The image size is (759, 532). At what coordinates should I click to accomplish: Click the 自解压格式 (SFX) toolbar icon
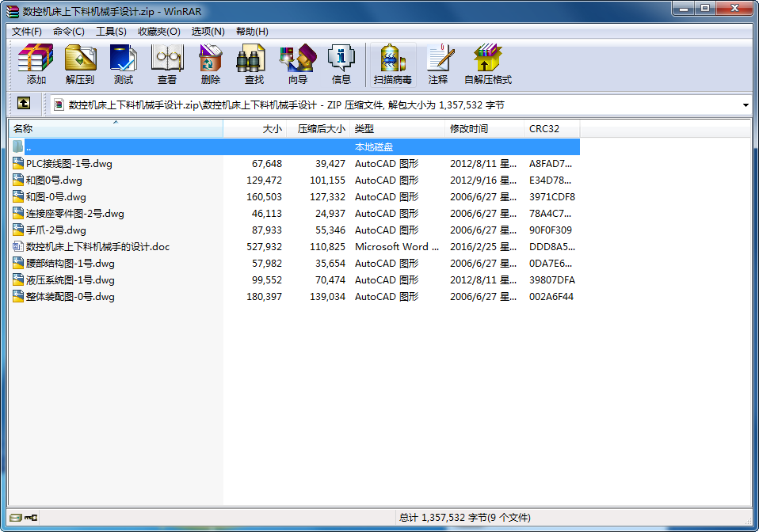click(488, 64)
